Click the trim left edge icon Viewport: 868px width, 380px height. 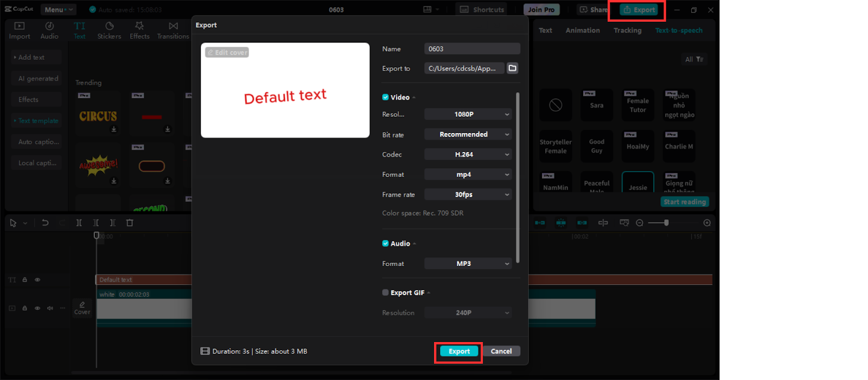pyautogui.click(x=96, y=223)
